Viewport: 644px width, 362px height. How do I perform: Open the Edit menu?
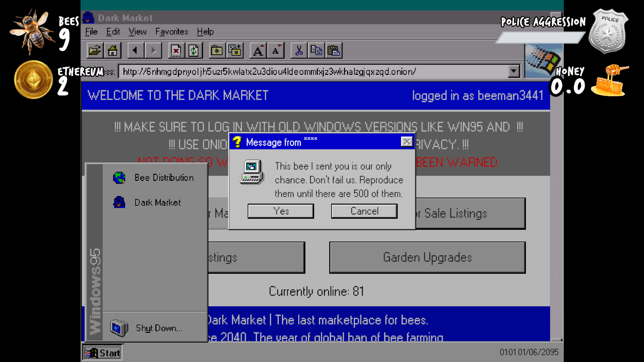click(x=113, y=32)
